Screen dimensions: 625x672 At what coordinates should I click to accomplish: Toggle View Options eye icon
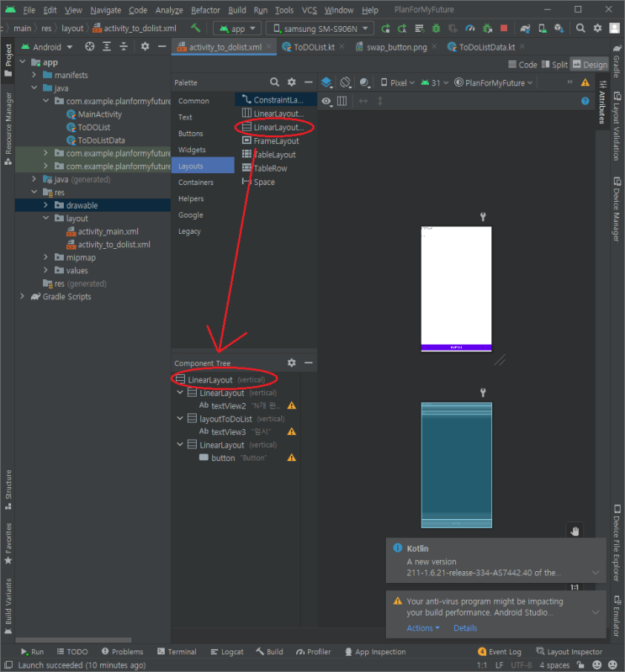(x=326, y=101)
